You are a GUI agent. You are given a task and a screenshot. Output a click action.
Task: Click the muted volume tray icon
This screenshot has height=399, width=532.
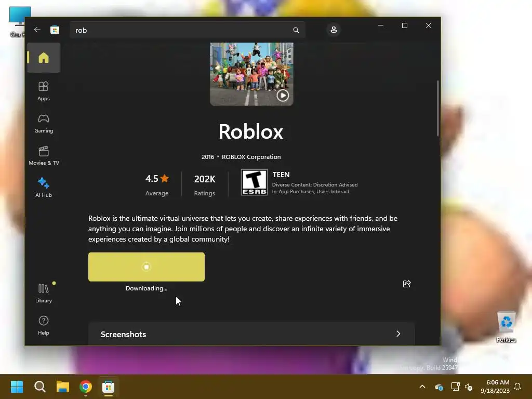pos(469,387)
